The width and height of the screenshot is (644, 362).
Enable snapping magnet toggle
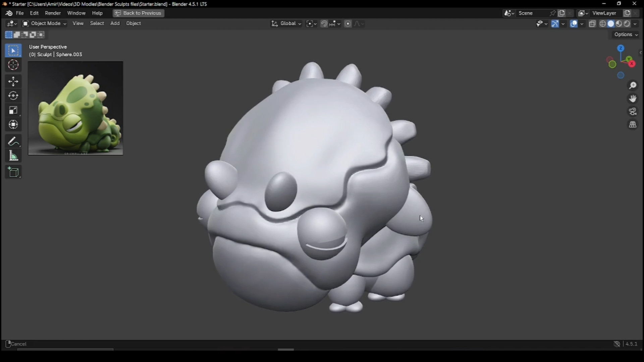click(x=324, y=24)
